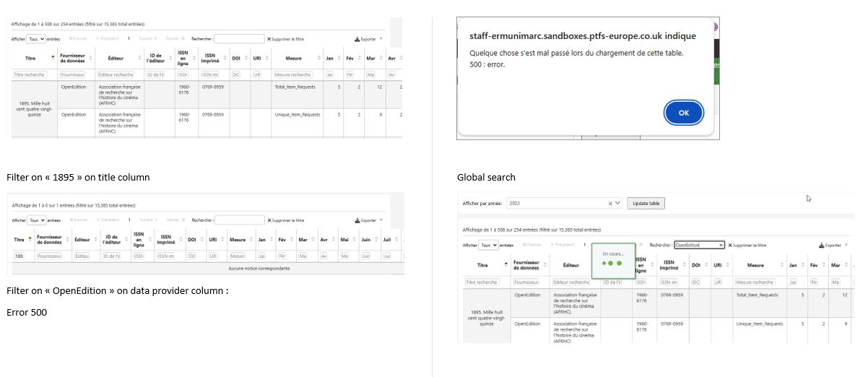
Task: Clear the OpenEdition search with its X icon
Action: [721, 245]
